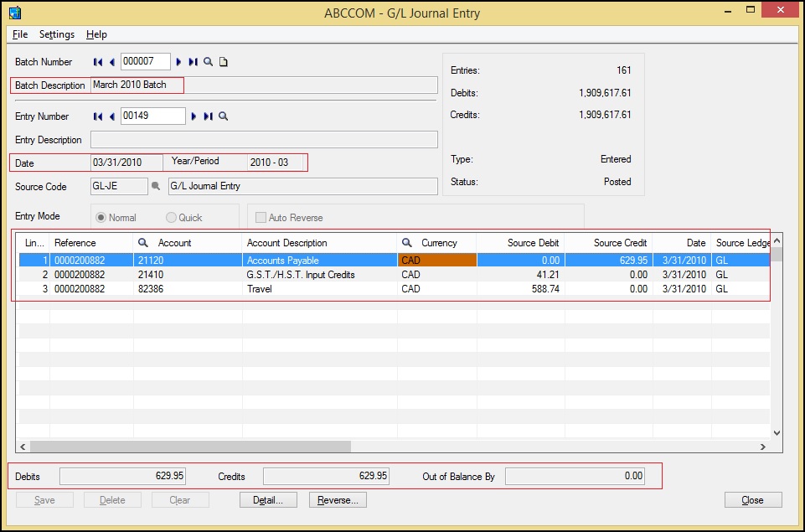Go to previous entry number
The width and height of the screenshot is (805, 532).
coord(112,116)
